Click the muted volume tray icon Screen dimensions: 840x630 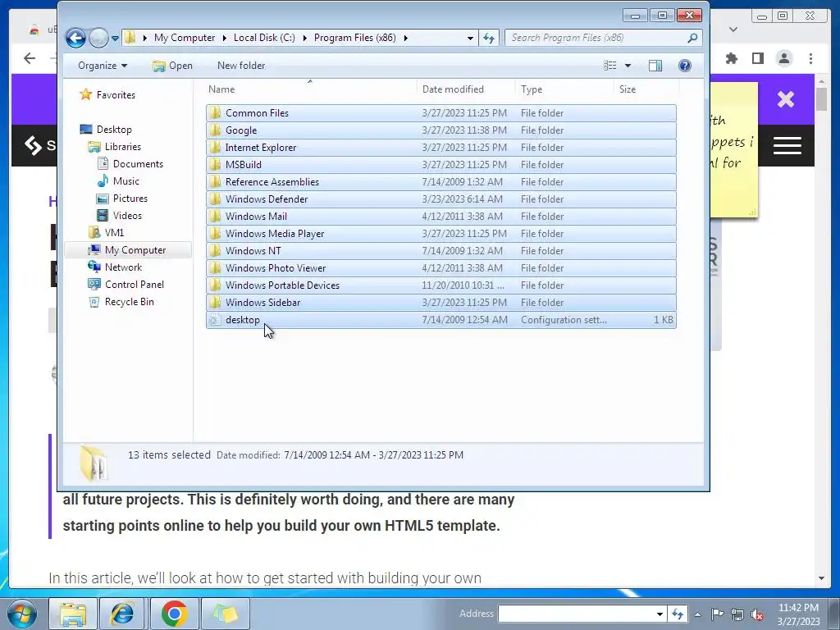point(757,614)
